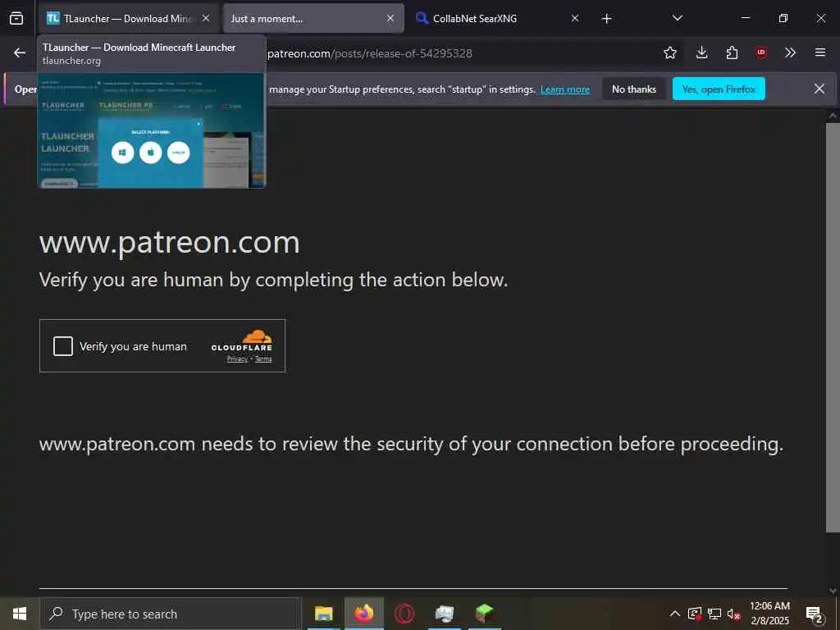Go back with the back arrow
The height and width of the screenshot is (630, 840).
20,52
